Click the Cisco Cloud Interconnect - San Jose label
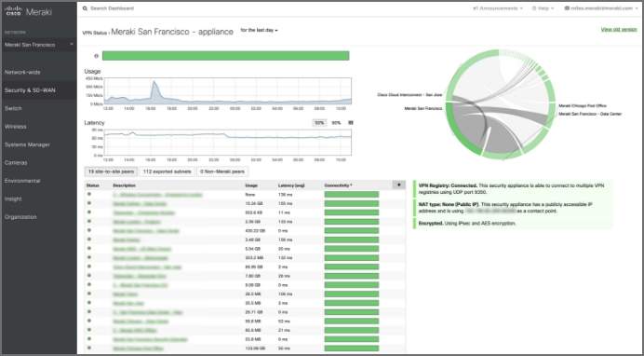The image size is (644, 356). click(409, 94)
